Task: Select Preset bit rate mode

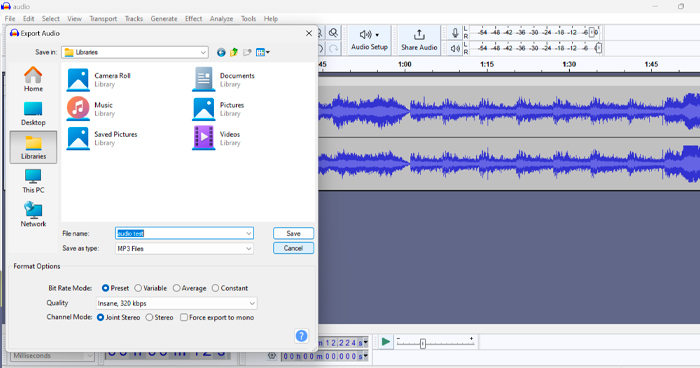Action: [x=105, y=288]
